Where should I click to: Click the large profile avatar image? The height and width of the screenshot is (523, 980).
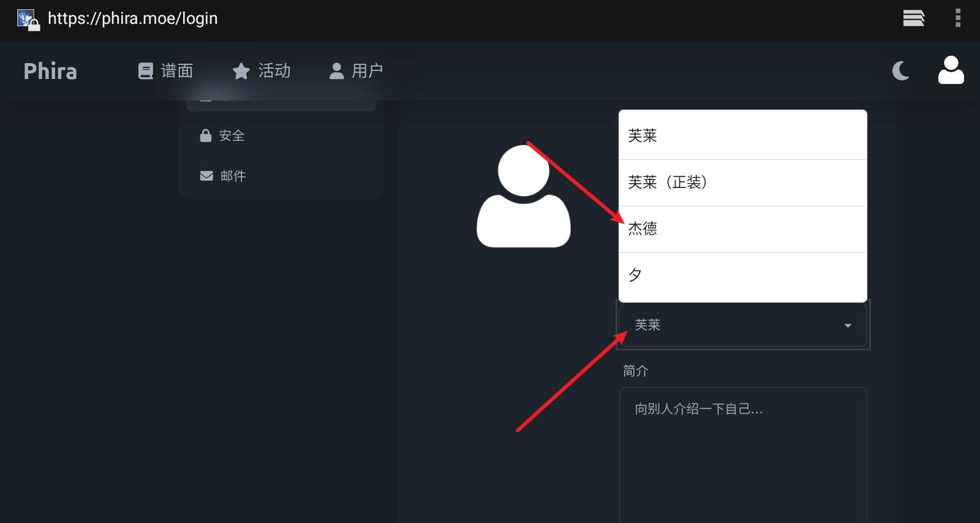click(524, 196)
